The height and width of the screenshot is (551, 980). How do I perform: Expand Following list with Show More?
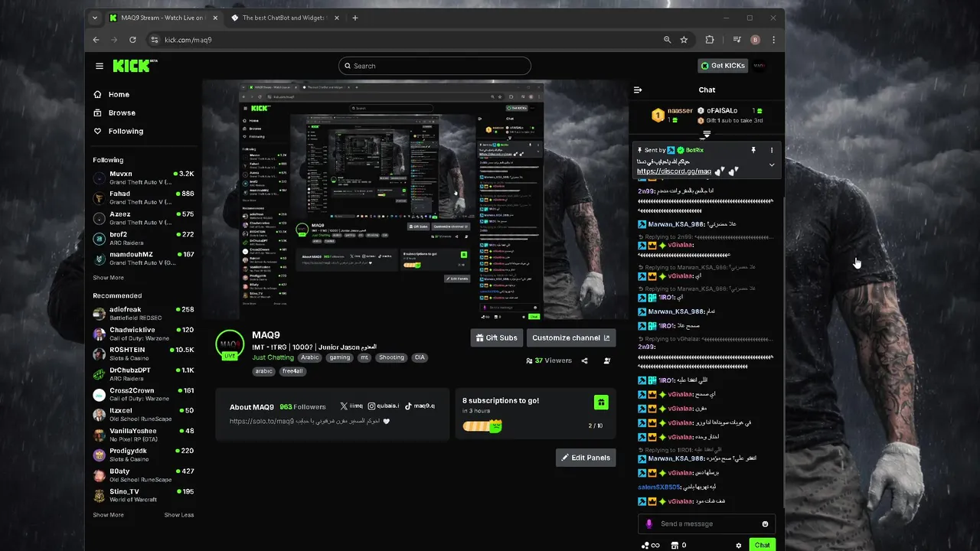pyautogui.click(x=108, y=278)
